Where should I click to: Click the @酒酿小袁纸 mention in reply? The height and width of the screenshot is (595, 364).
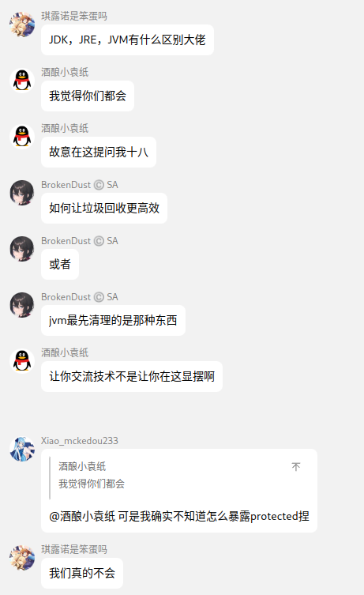click(82, 516)
